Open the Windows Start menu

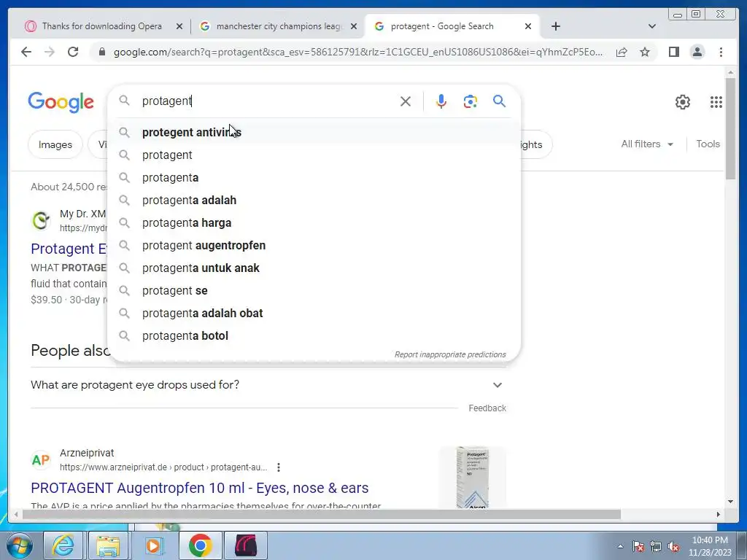click(x=20, y=545)
